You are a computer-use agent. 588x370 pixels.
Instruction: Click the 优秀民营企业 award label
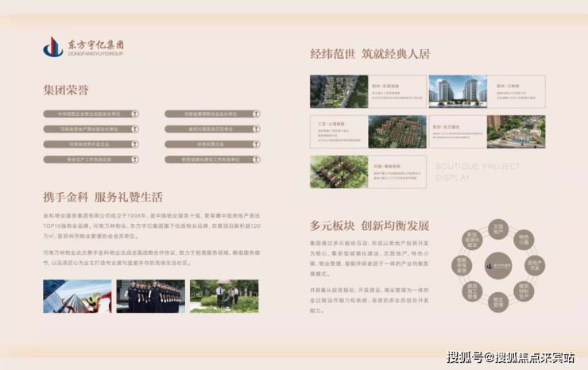(x=211, y=145)
